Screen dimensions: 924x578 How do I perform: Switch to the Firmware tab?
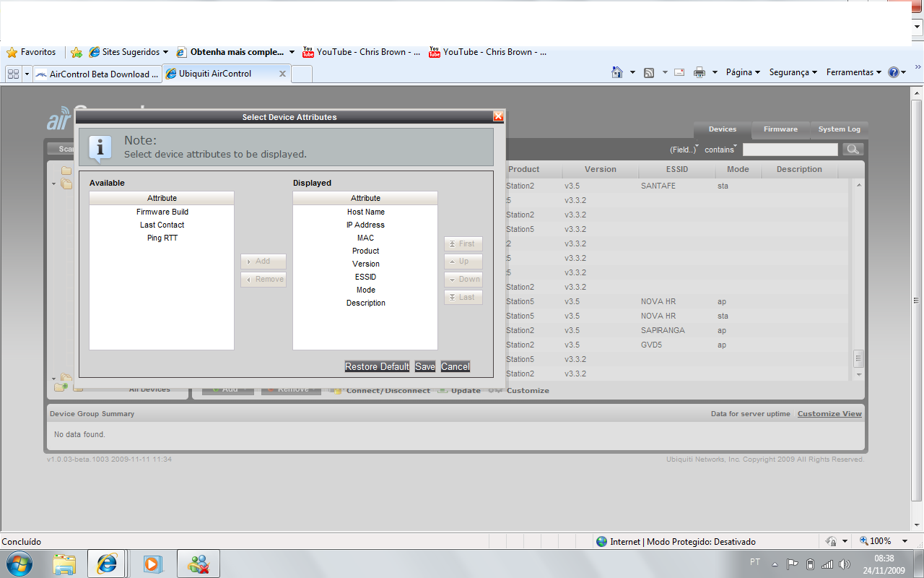(x=781, y=129)
